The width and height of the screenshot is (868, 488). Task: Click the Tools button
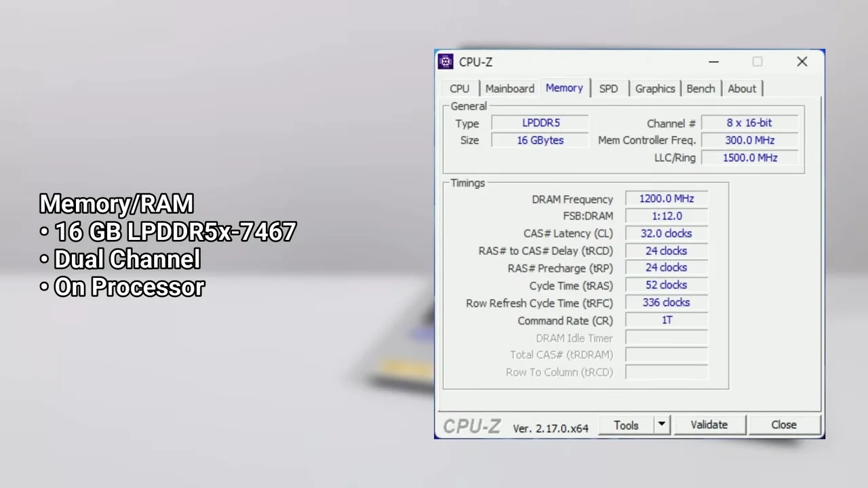(626, 425)
